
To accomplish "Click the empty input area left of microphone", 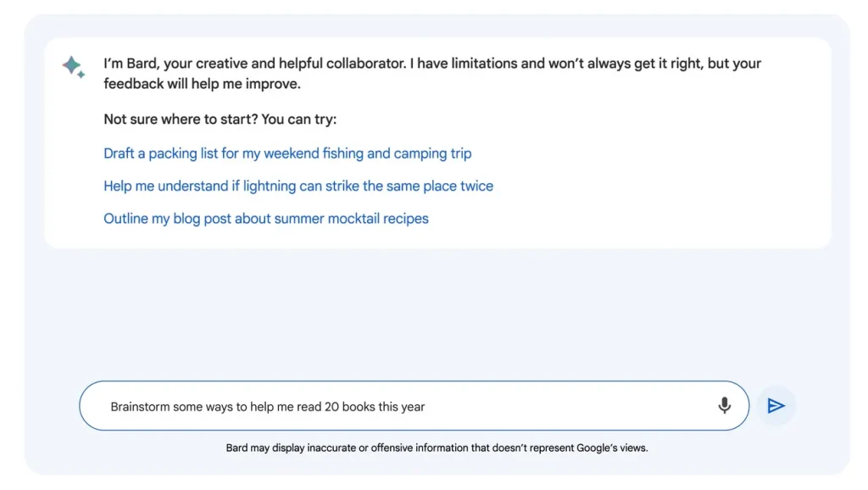I will [x=576, y=406].
